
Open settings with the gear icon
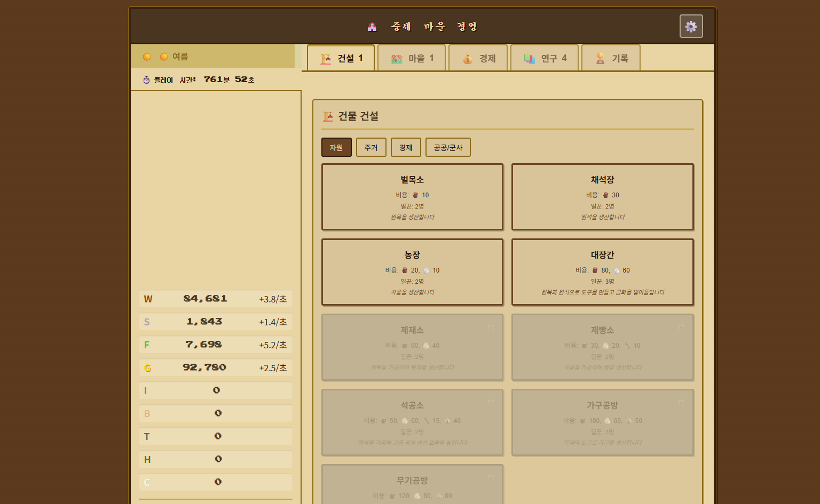(x=691, y=26)
